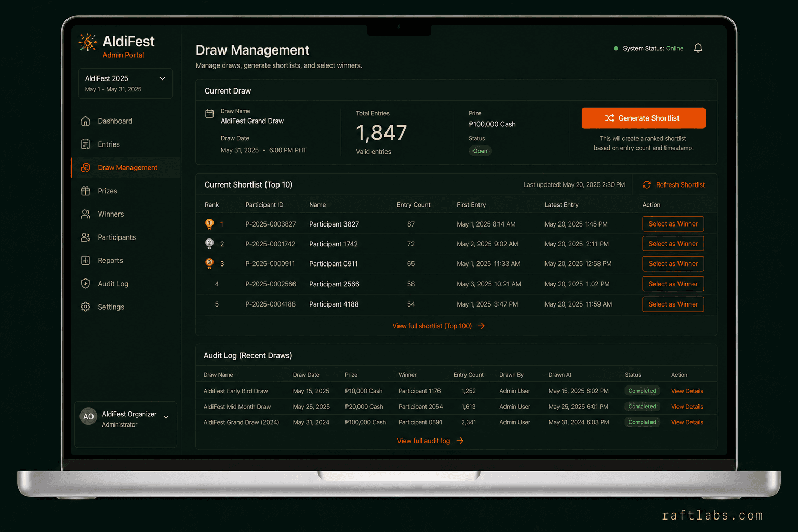Select Participant 2566 as winner
Screen dimensions: 798x532
pyautogui.click(x=673, y=284)
